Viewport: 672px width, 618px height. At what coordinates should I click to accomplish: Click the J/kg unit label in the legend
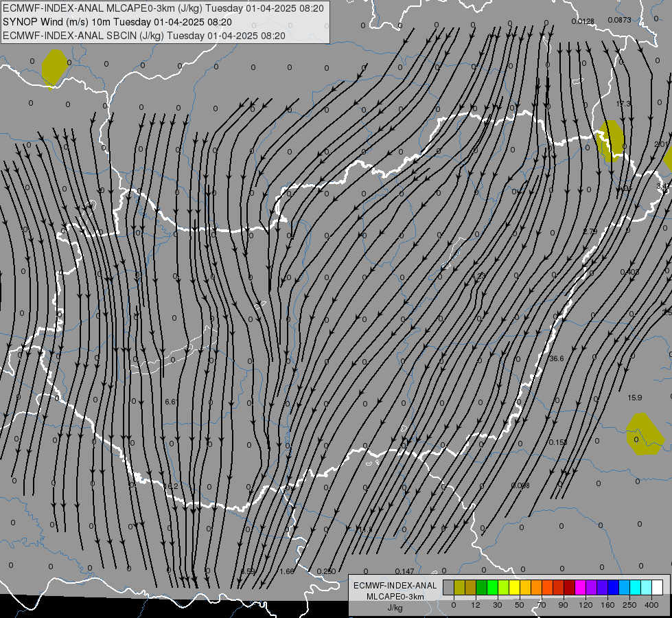coord(395,608)
